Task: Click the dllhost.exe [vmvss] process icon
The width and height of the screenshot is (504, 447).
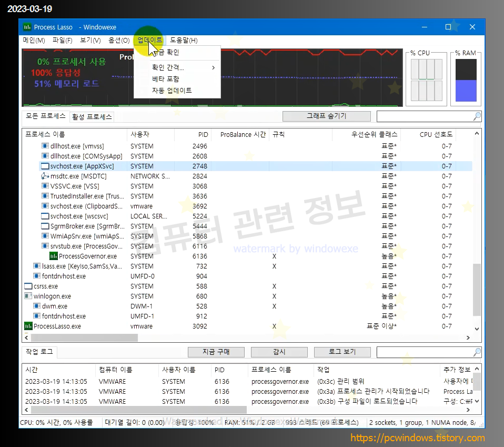Action: (x=45, y=146)
